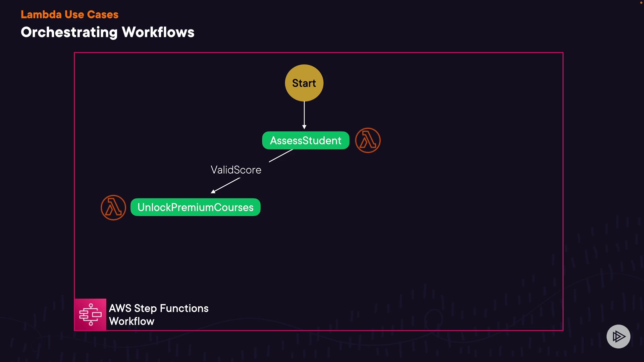This screenshot has height=362, width=644.
Task: Click Lambda icon beside UnlockPremiumCourses
Action: pos(113,207)
